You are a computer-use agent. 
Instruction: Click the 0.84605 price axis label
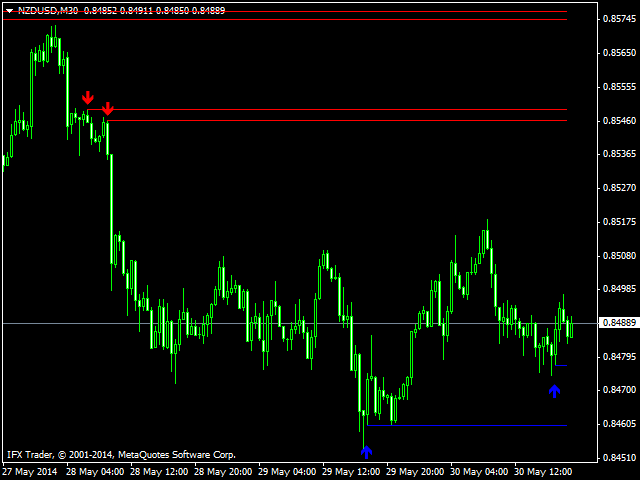pos(619,424)
